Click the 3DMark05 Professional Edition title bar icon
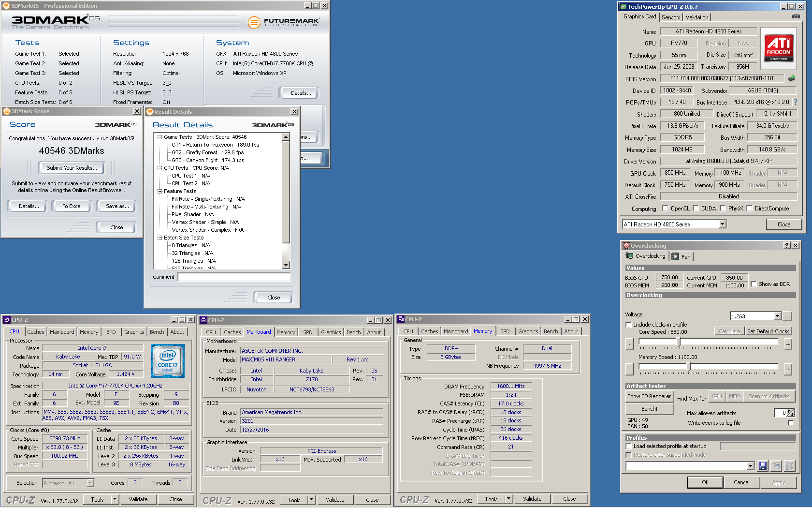Image resolution: width=812 pixels, height=508 pixels. [6, 6]
